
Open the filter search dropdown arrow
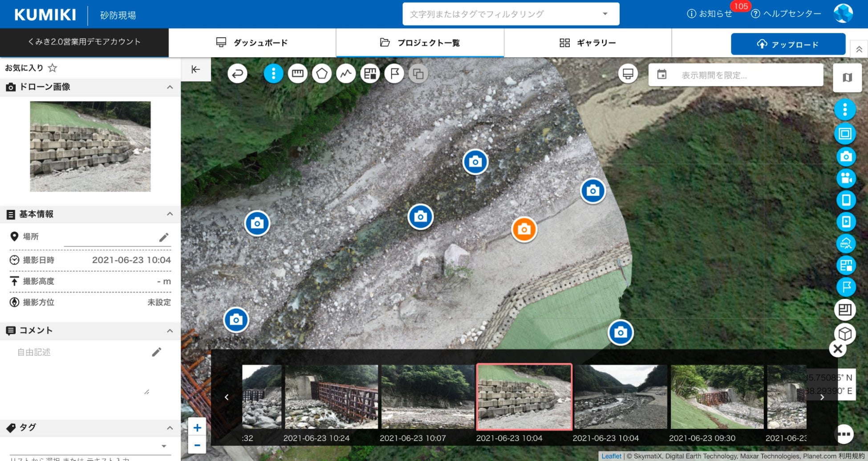(605, 14)
